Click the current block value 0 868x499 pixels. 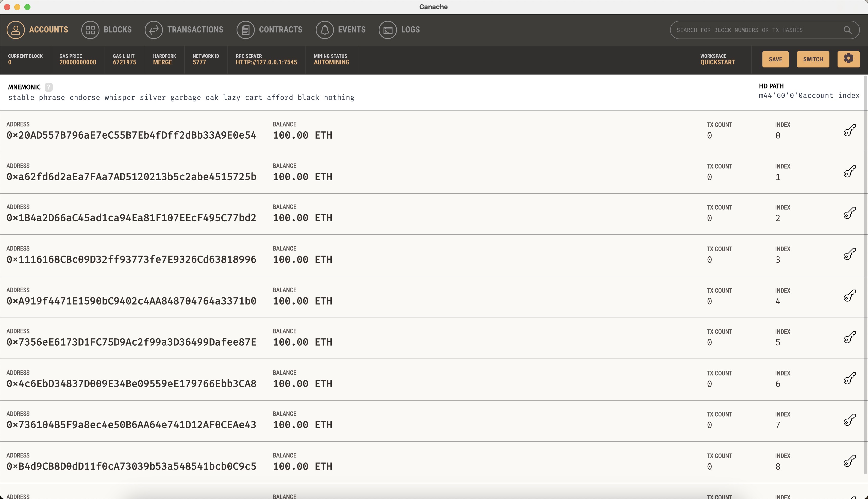coord(10,62)
